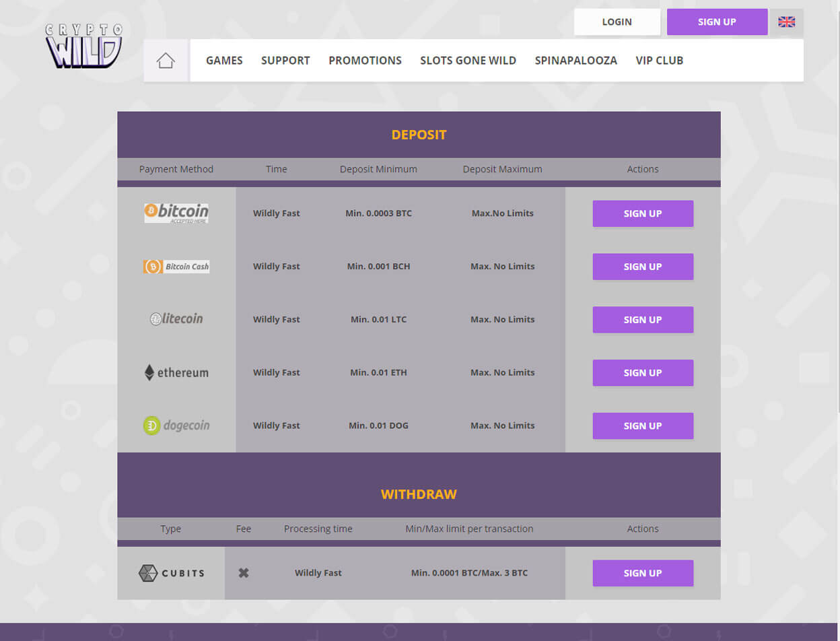Click the Min. 0.01 DOG cell
This screenshot has width=840, height=641.
pyautogui.click(x=378, y=426)
